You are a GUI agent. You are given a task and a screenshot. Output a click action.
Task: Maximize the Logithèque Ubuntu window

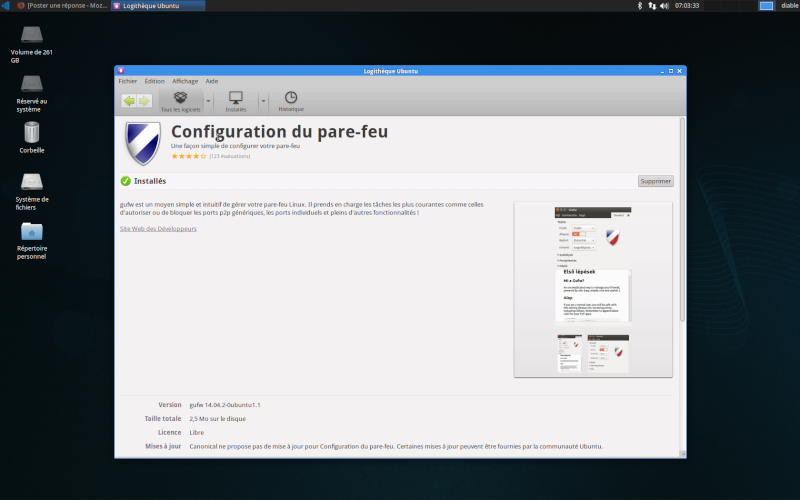pyautogui.click(x=671, y=71)
